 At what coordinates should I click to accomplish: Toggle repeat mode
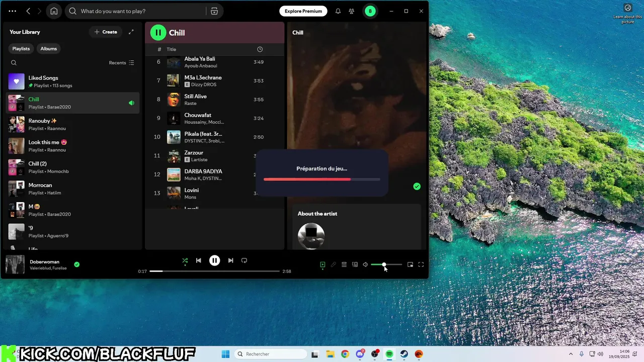tap(244, 260)
